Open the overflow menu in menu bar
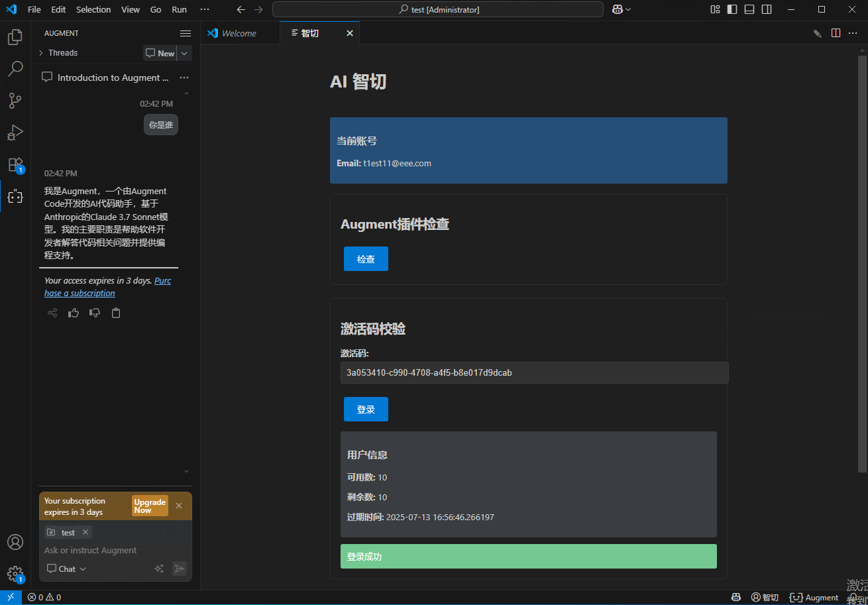This screenshot has height=605, width=868. pyautogui.click(x=205, y=9)
